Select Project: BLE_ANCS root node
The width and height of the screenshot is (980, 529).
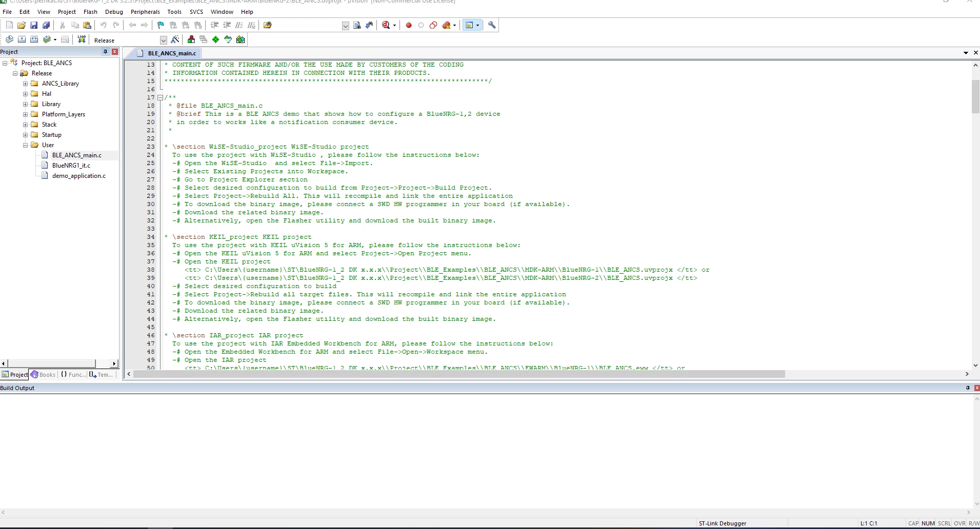click(x=47, y=63)
